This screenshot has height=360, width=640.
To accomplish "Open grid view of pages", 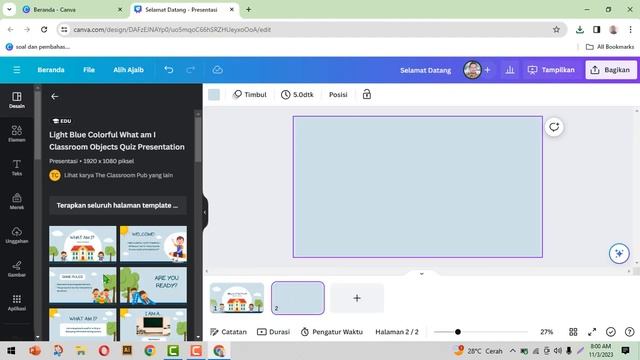I will 573,332.
